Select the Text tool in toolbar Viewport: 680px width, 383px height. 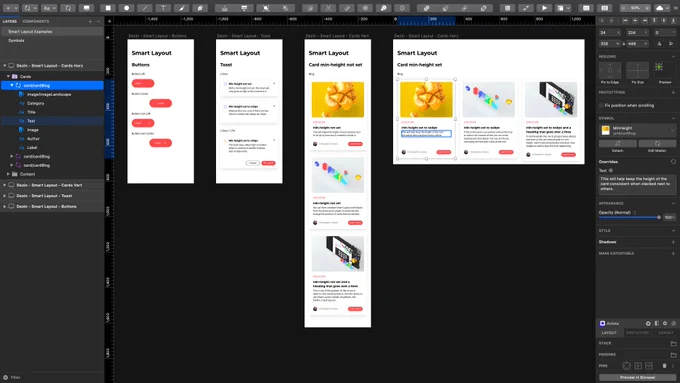point(163,8)
